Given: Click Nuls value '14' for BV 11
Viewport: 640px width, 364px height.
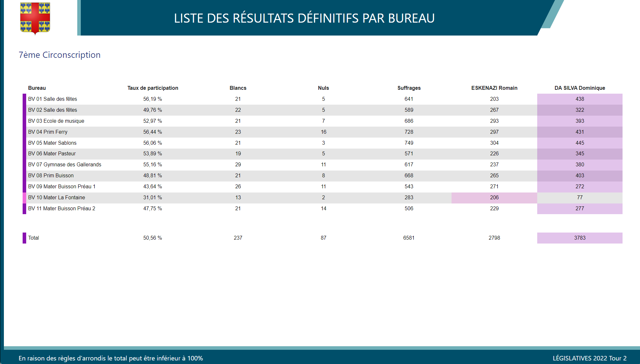Looking at the screenshot, I should tap(324, 209).
